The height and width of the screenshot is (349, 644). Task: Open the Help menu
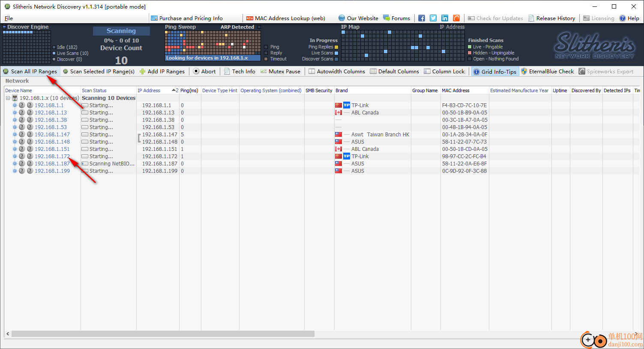pyautogui.click(x=629, y=18)
